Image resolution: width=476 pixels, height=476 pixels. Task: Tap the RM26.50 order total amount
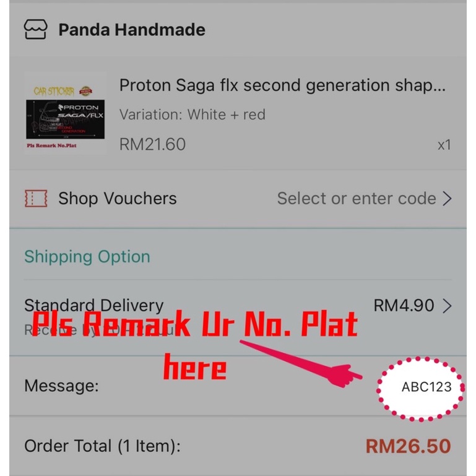pyautogui.click(x=409, y=446)
